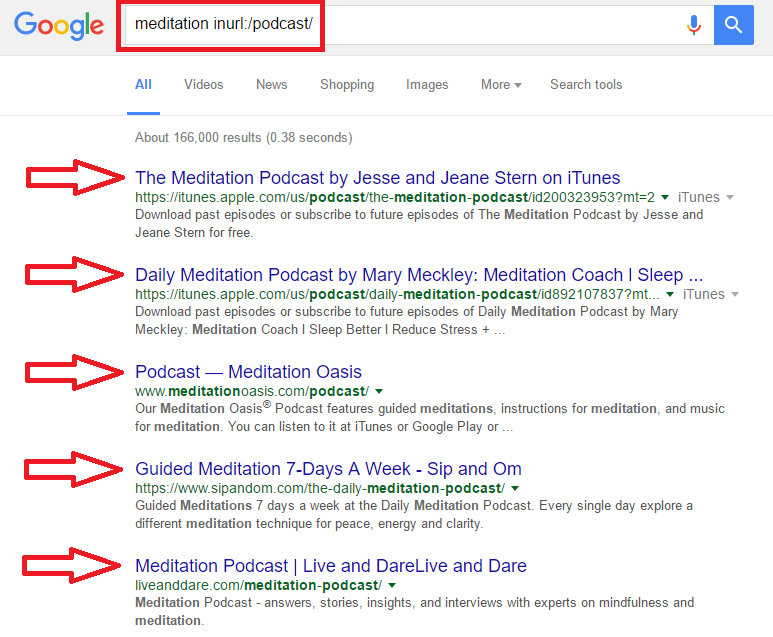Click the liveanddare.com/meditation-podcast/ URL text
The height and width of the screenshot is (637, 773).
coord(258,585)
